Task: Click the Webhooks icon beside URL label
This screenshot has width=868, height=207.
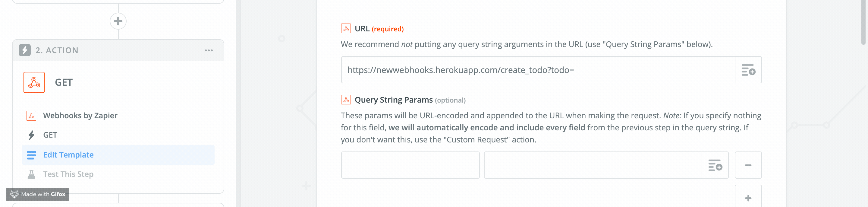Action: pos(346,29)
